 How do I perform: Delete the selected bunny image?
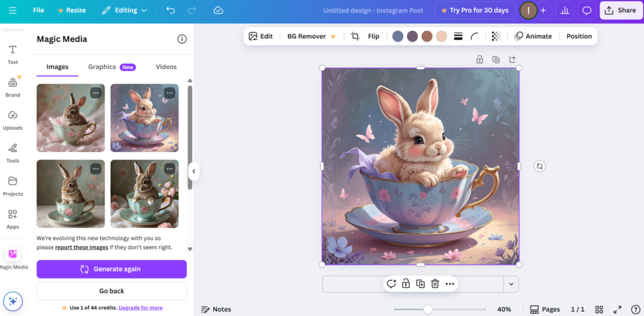click(435, 284)
